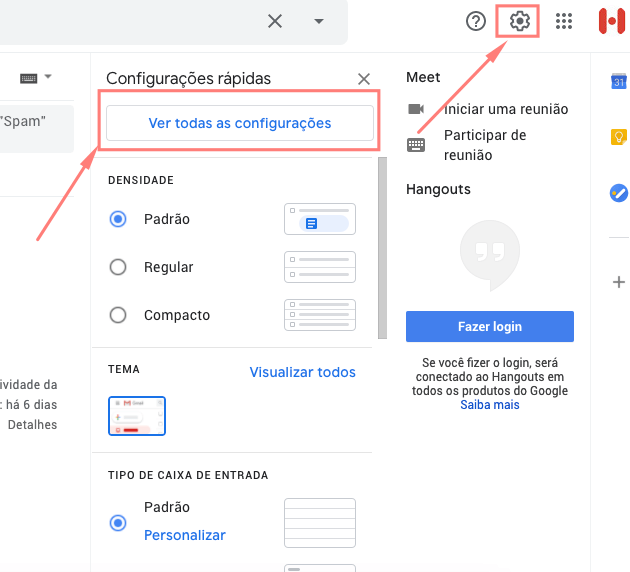Click Participar de reunião in Meet
This screenshot has height=572, width=630.
[485, 145]
